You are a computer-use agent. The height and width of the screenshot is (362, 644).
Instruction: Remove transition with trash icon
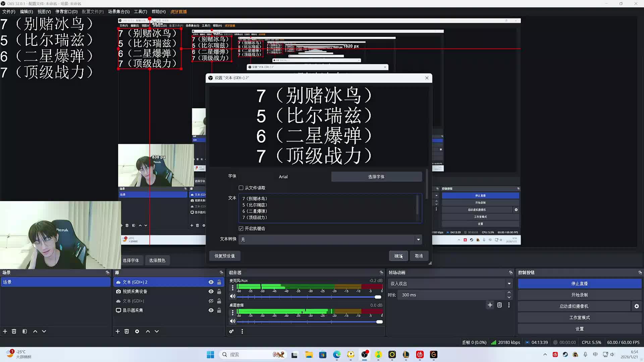499,305
